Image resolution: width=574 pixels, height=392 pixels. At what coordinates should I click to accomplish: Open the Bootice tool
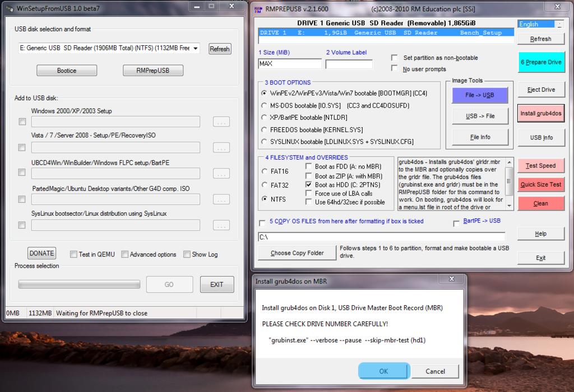67,71
